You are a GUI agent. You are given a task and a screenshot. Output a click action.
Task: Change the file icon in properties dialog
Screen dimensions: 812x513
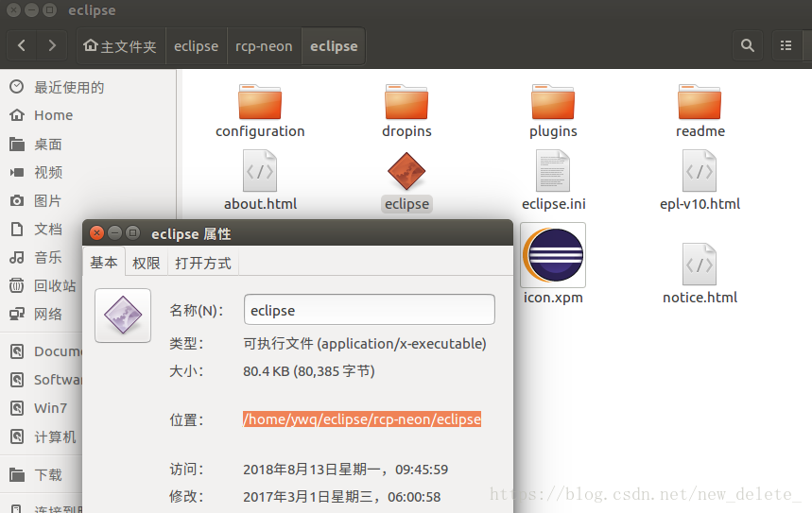(123, 316)
